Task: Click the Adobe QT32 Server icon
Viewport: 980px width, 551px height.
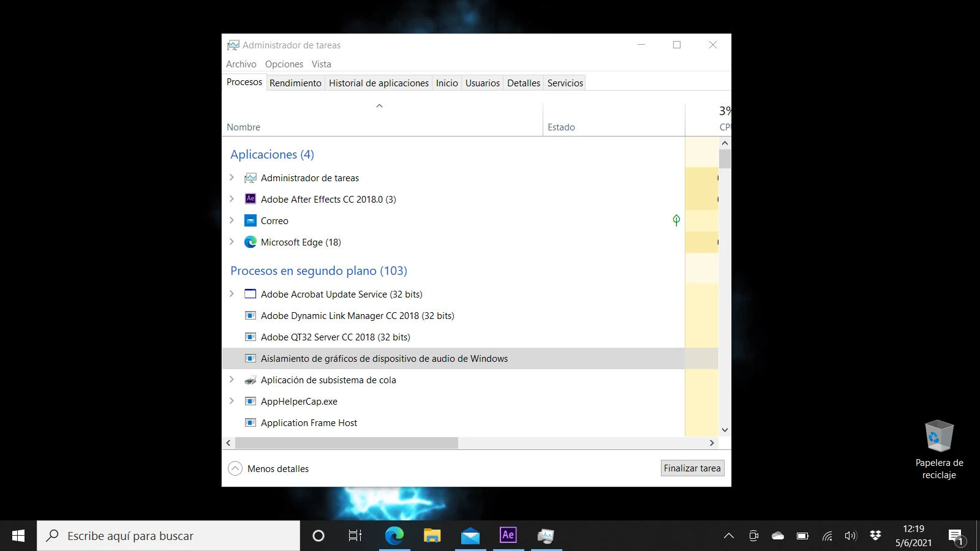Action: [x=250, y=337]
